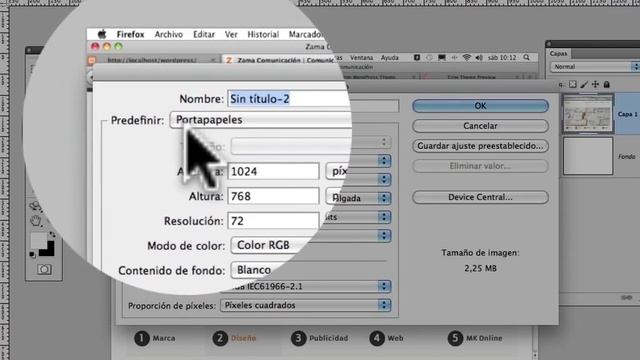This screenshot has height=360, width=640.
Task: Open the Normal blend mode dropdown
Action: [595, 67]
